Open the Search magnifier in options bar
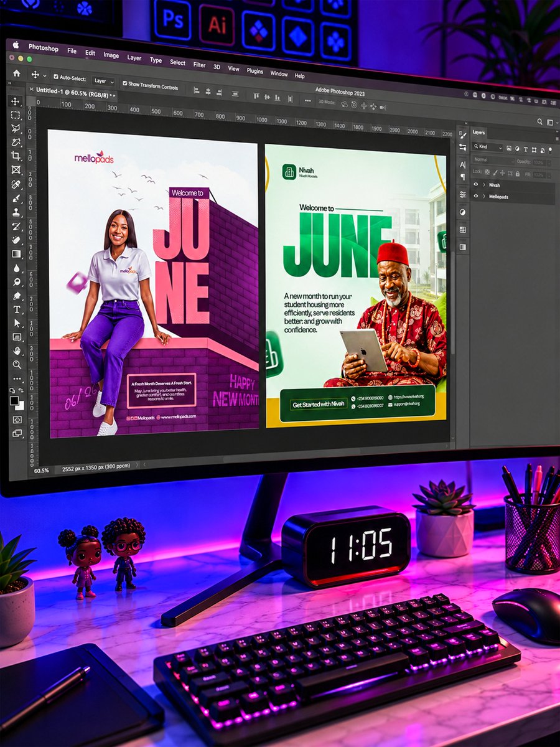This screenshot has width=560, height=747. 540,121
